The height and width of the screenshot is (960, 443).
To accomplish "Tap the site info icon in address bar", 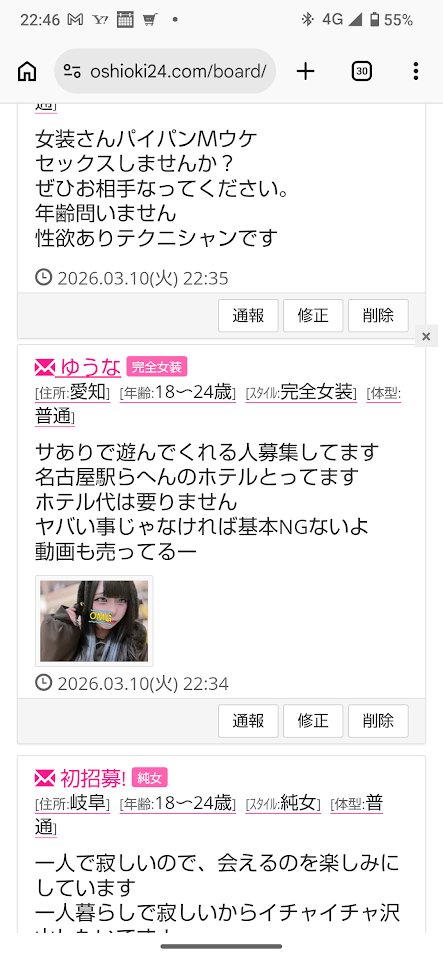I will [72, 72].
